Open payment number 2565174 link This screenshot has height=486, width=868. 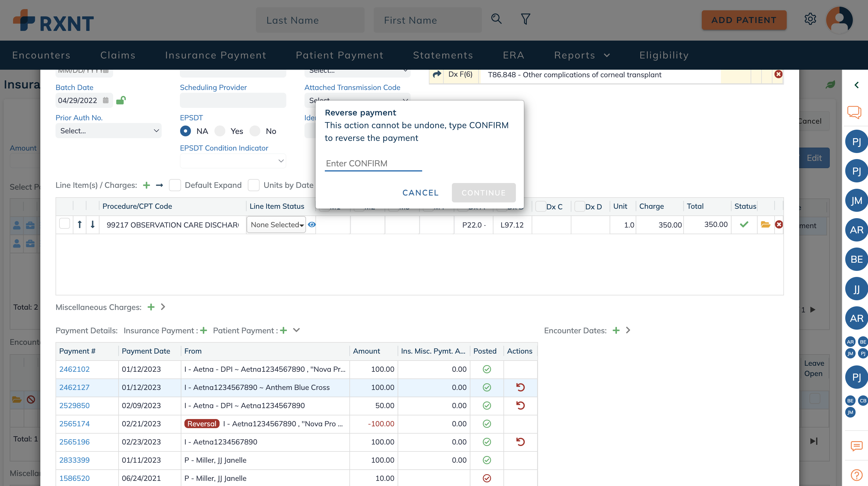(x=75, y=424)
